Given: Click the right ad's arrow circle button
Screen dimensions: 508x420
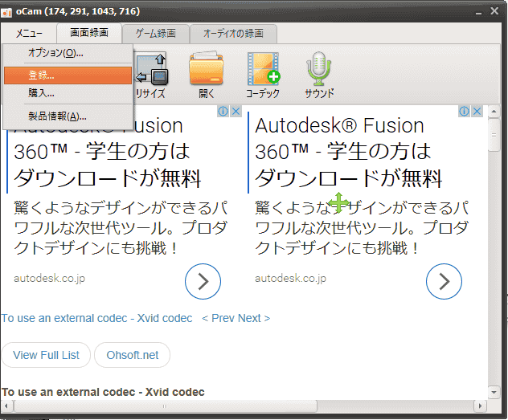Looking at the screenshot, I should [444, 281].
